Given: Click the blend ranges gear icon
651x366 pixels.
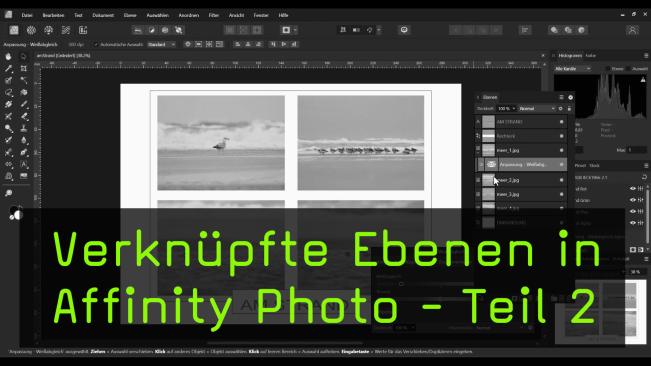Looking at the screenshot, I should pyautogui.click(x=560, y=109).
